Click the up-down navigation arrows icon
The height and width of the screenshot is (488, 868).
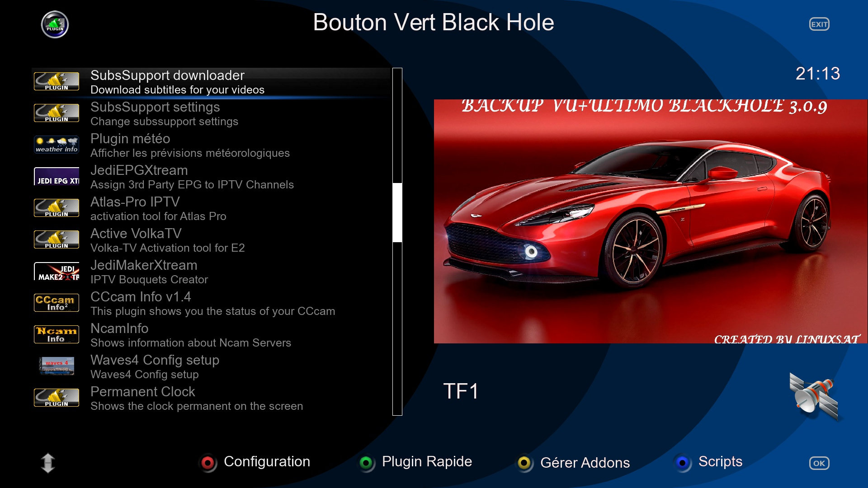click(x=48, y=463)
